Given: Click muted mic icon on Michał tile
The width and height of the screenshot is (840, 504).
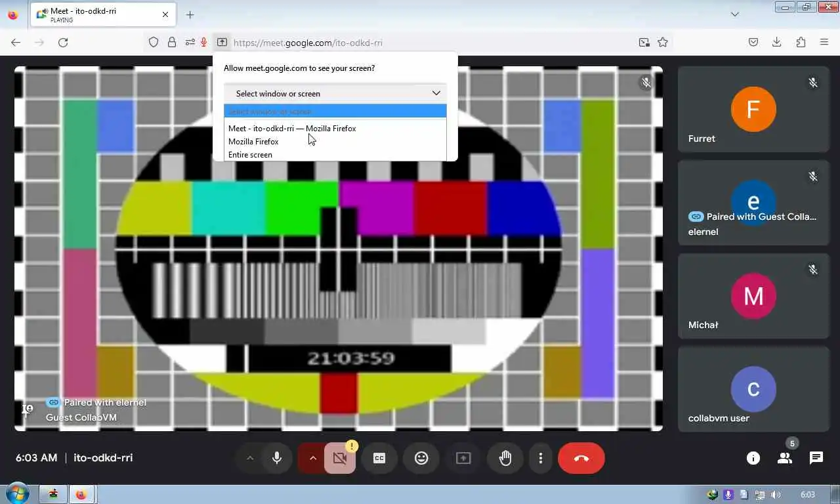Looking at the screenshot, I should [813, 270].
